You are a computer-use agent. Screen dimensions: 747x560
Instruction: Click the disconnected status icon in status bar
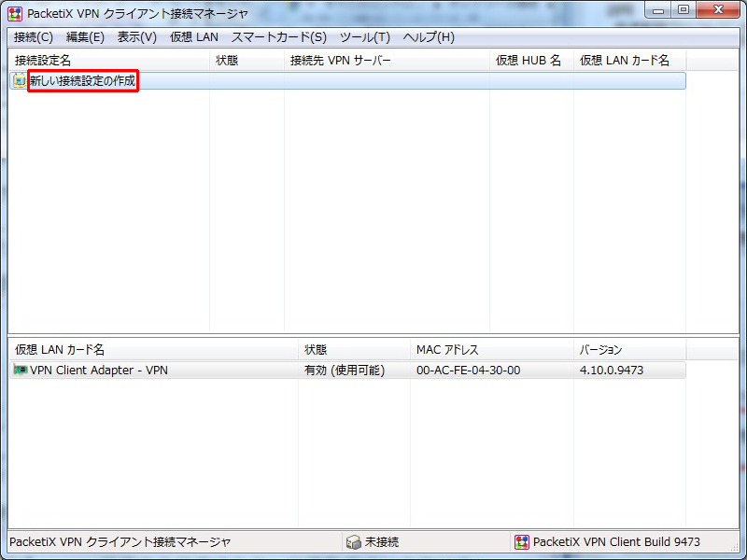coord(353,542)
